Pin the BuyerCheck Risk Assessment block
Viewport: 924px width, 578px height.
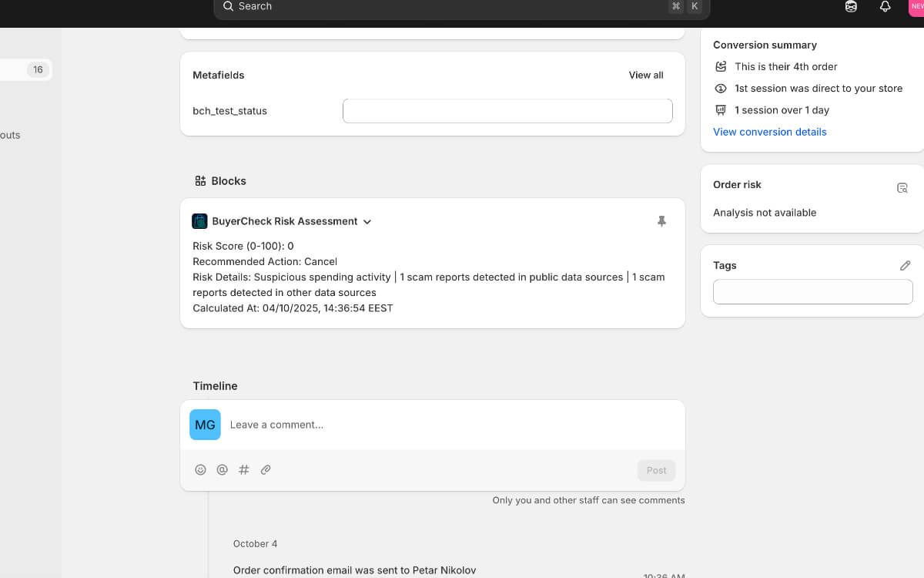click(661, 221)
